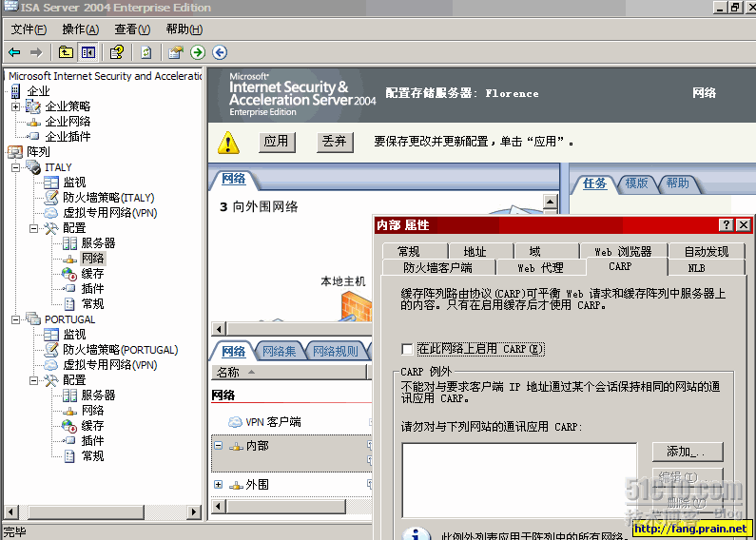Viewport: 756px width, 540px height.
Task: Sort by the 名称 column header
Action: (x=289, y=373)
